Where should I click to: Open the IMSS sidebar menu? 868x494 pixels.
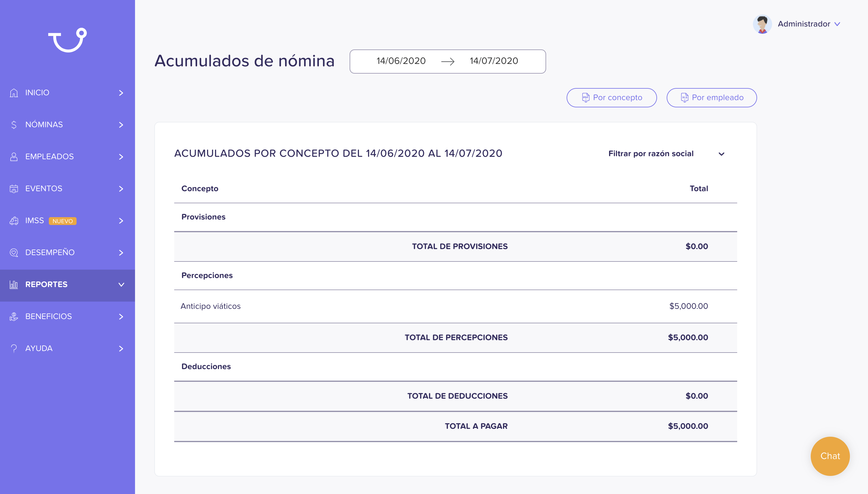tap(68, 220)
